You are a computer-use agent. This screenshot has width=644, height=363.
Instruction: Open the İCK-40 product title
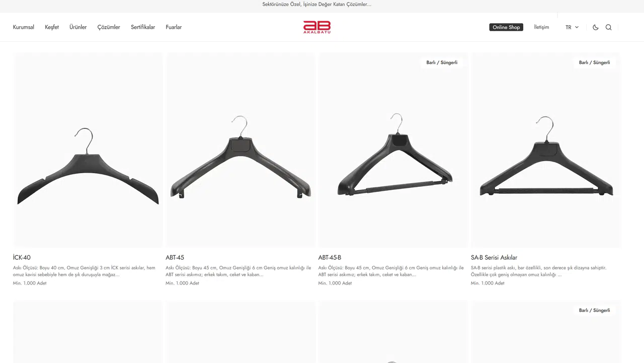coord(22,257)
